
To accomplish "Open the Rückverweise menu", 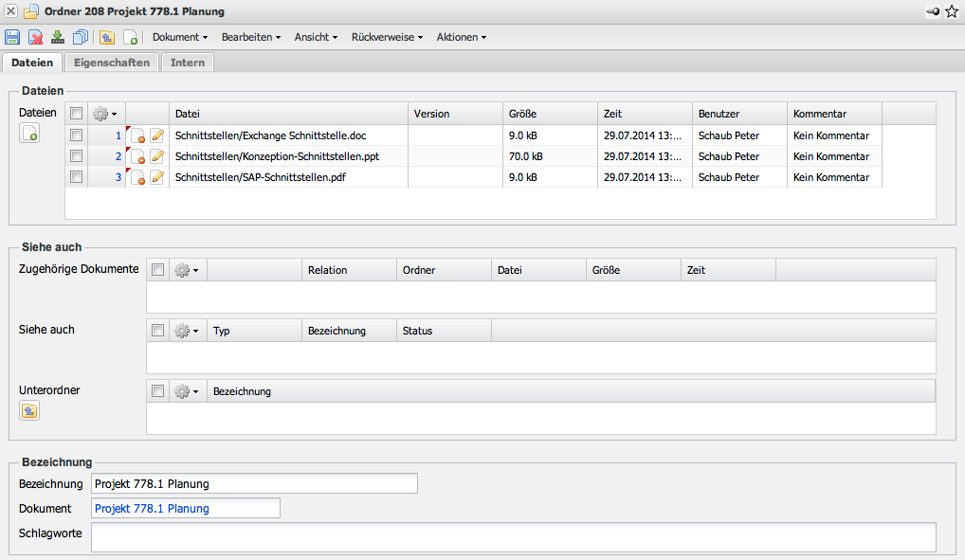I will [387, 37].
